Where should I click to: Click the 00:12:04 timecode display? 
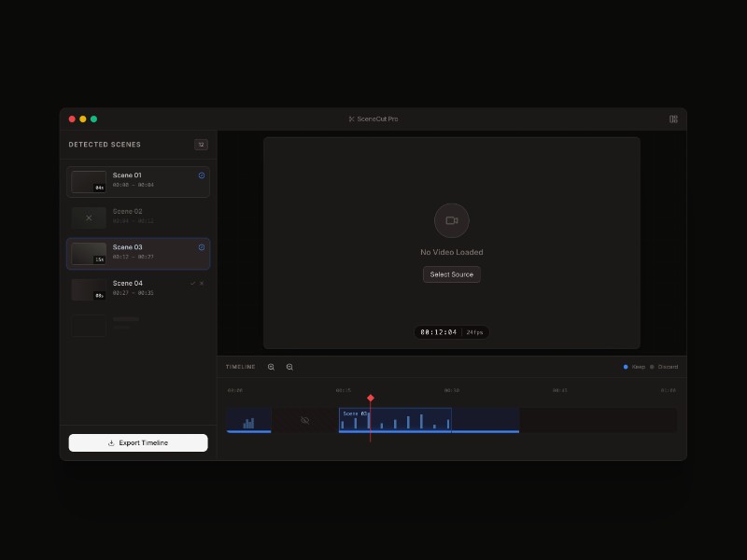click(439, 331)
